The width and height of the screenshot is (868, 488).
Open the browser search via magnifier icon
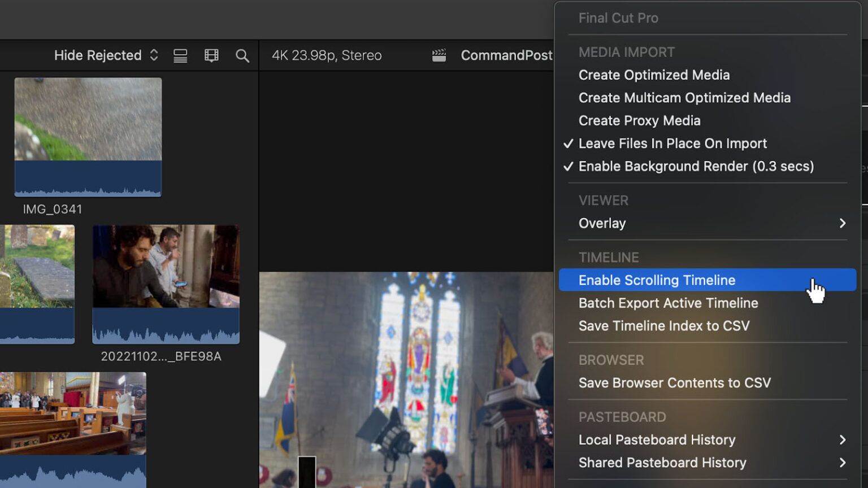pyautogui.click(x=242, y=55)
